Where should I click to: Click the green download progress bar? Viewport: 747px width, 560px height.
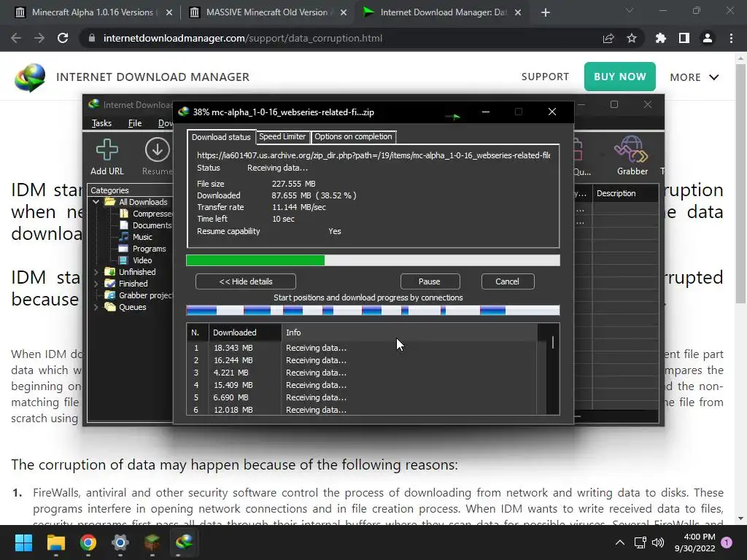point(373,260)
